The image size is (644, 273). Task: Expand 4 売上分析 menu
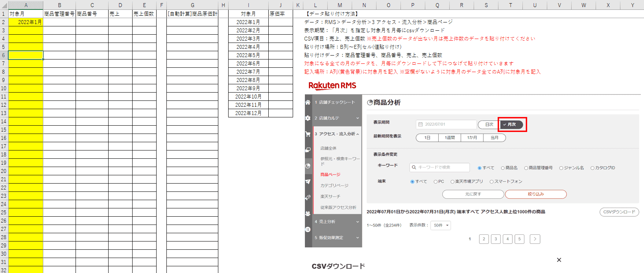337,222
